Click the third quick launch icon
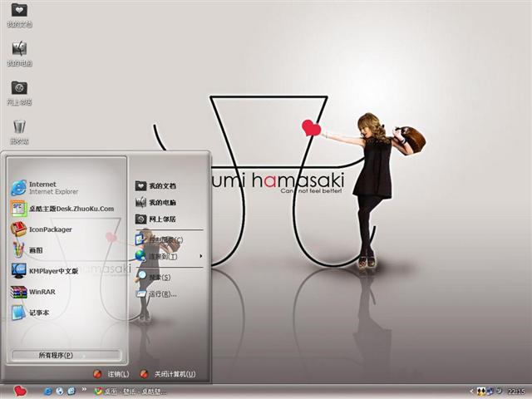The height and width of the screenshot is (399, 532). (71, 392)
